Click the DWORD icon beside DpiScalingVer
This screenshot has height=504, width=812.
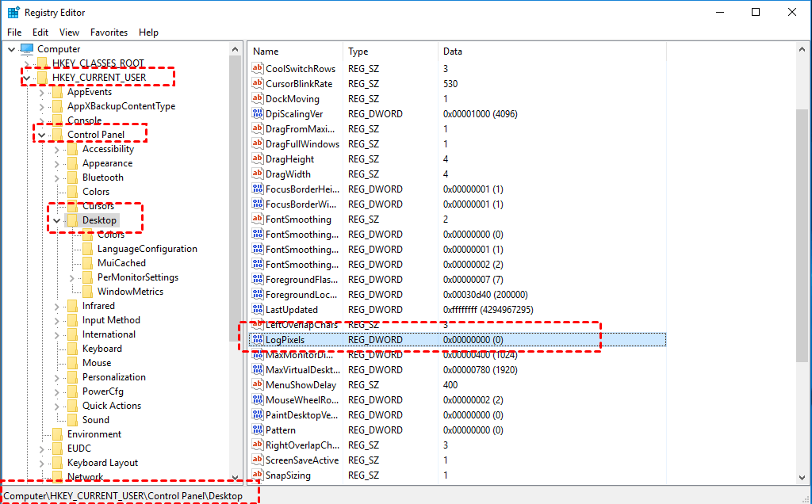(257, 114)
